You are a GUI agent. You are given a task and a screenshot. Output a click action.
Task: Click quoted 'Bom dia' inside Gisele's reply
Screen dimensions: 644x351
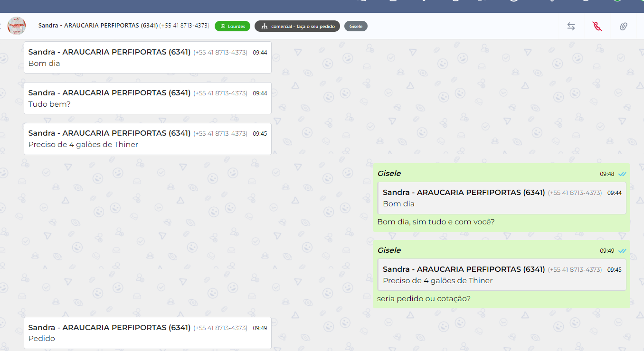pyautogui.click(x=501, y=198)
